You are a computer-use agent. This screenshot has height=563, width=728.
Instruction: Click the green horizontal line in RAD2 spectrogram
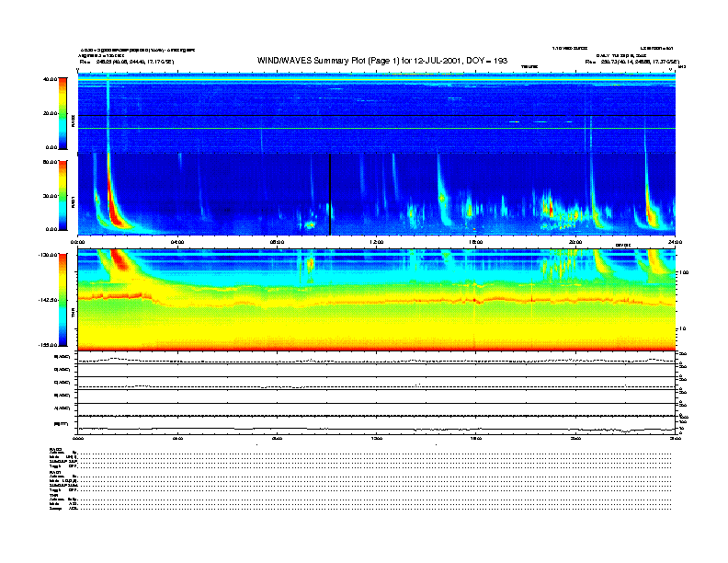pyautogui.click(x=376, y=128)
